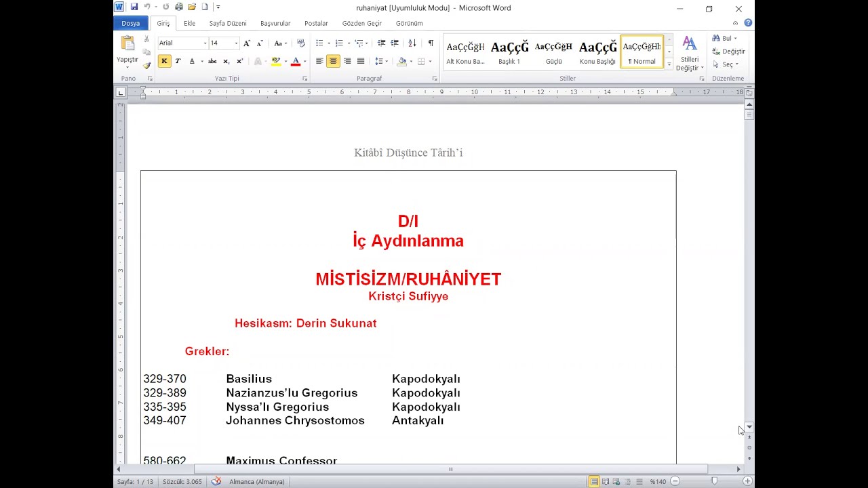Open the font color dropdown arrow
The height and width of the screenshot is (488, 868).
coord(304,62)
